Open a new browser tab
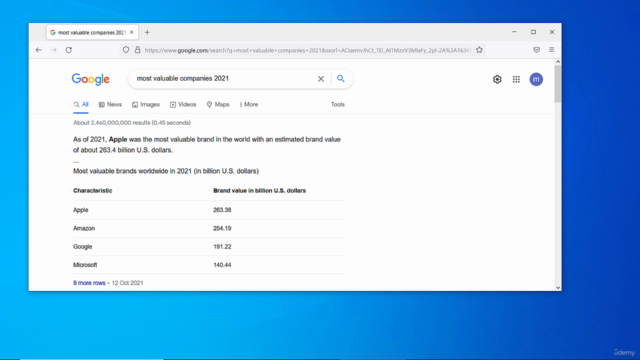 (147, 32)
